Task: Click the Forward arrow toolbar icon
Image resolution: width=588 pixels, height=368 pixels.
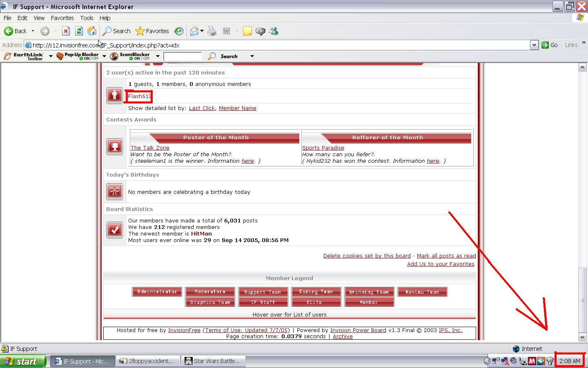Action: (45, 31)
